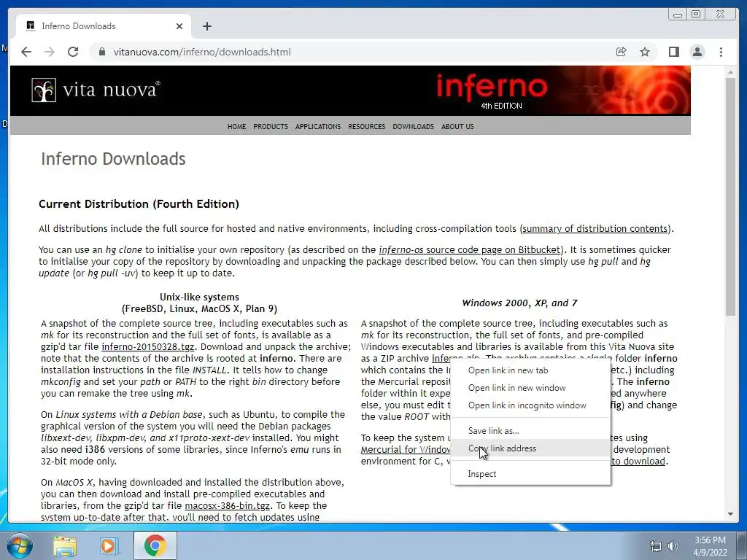Click the Inferno Downloads heading
This screenshot has width=747, height=560.
(x=113, y=159)
